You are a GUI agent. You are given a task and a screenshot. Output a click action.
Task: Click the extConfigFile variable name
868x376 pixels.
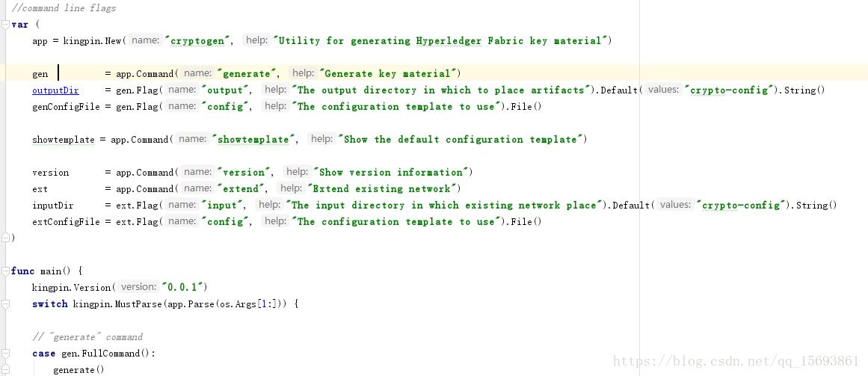point(66,222)
